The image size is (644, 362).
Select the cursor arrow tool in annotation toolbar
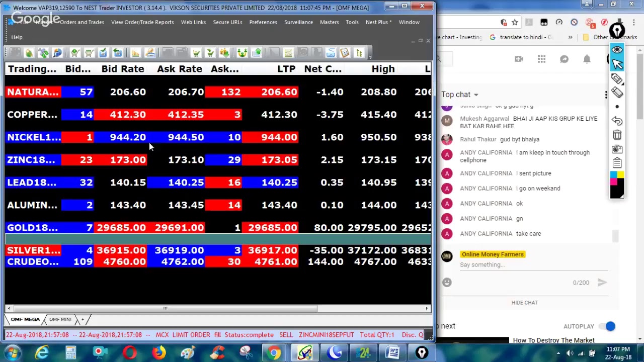617,64
